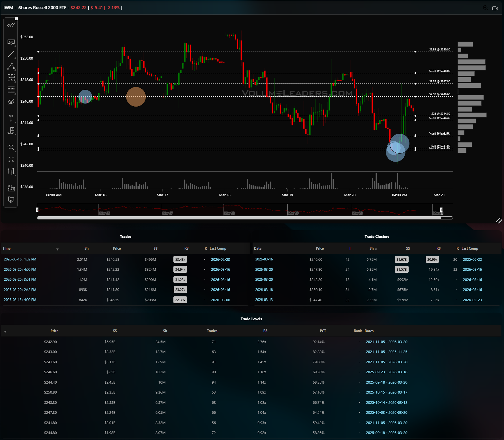Click the sort arrow left of Trade Levels Price
The height and width of the screenshot is (440, 504).
click(x=5, y=332)
